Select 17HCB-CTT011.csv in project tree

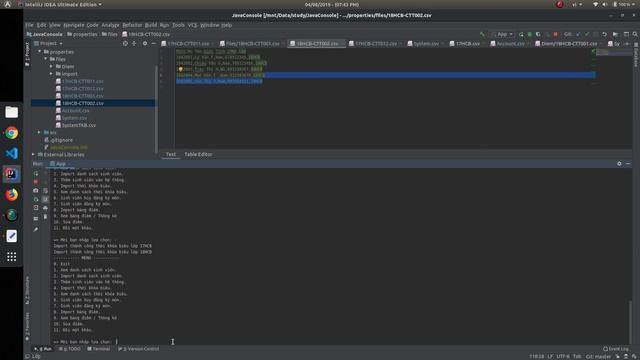point(82,81)
